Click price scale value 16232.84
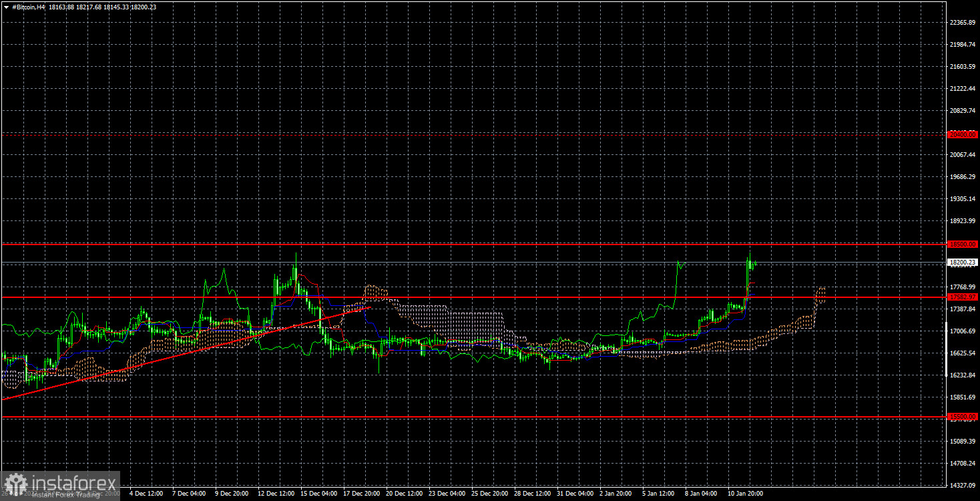 963,375
